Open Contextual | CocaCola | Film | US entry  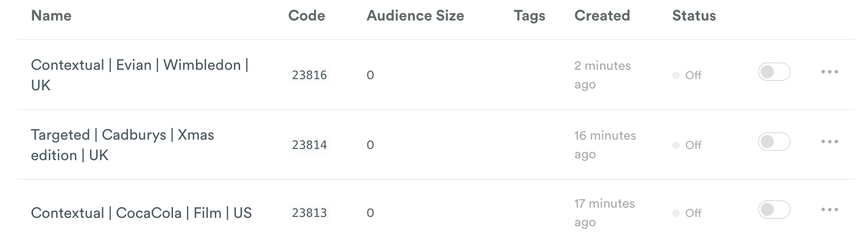pos(141,213)
